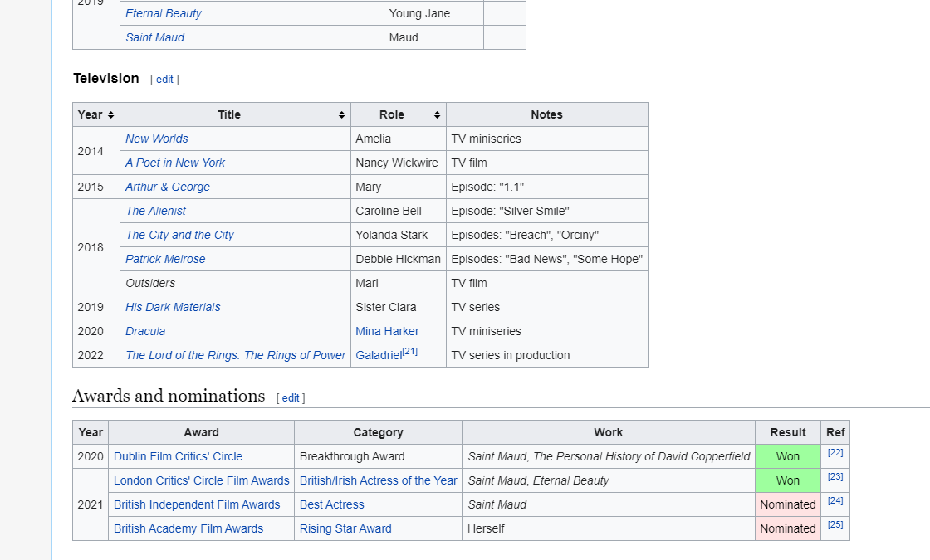This screenshot has height=560, width=930.
Task: Go to His Dark Materials page
Action: tap(173, 307)
